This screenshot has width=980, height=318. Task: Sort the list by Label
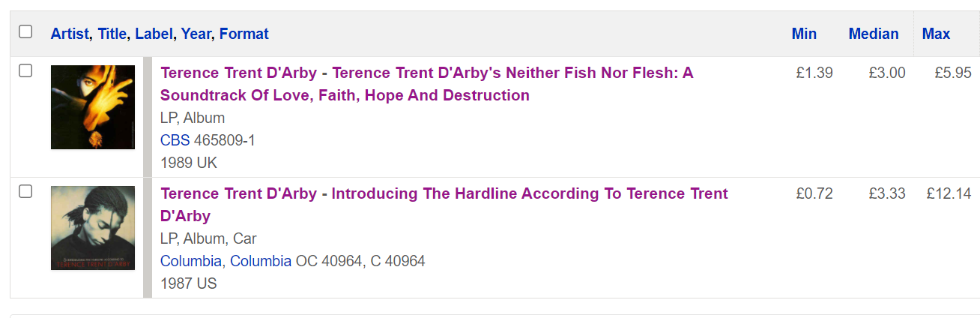pyautogui.click(x=154, y=34)
